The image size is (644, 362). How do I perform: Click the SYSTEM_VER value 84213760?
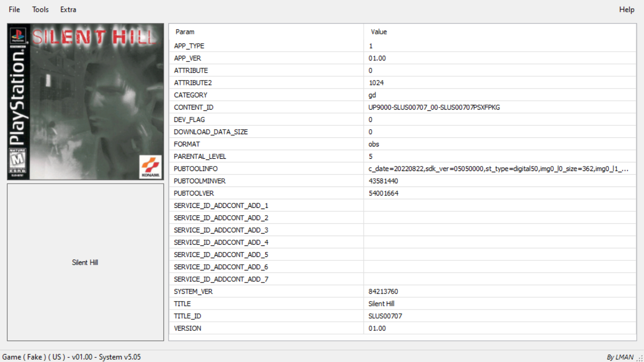(383, 291)
